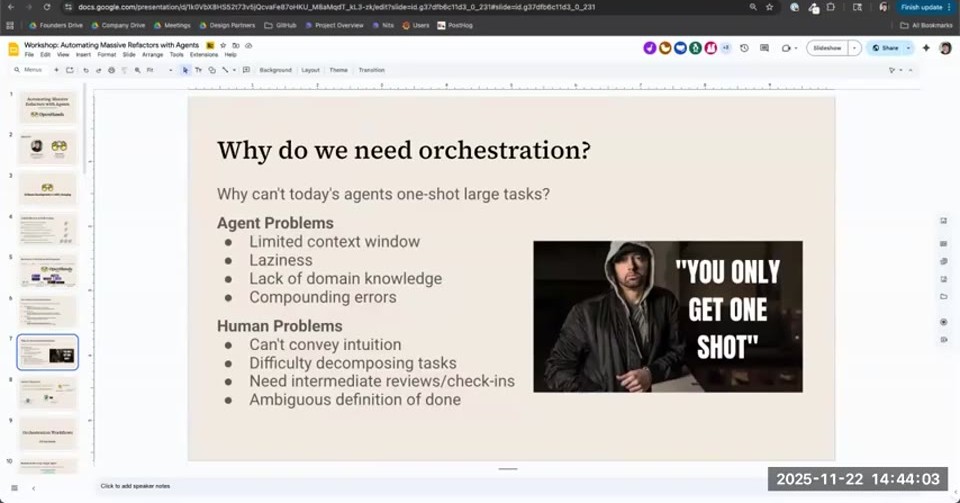This screenshot has width=960, height=503.
Task: Activate the paint format tool
Action: click(124, 70)
